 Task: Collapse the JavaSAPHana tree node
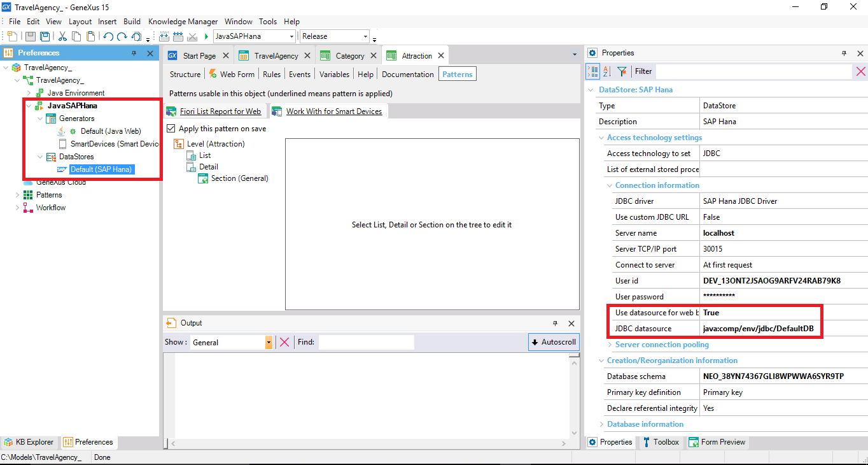(x=28, y=106)
